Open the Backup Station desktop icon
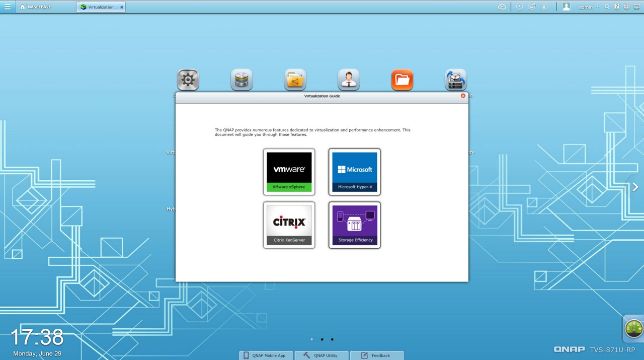644x360 pixels. point(456,80)
